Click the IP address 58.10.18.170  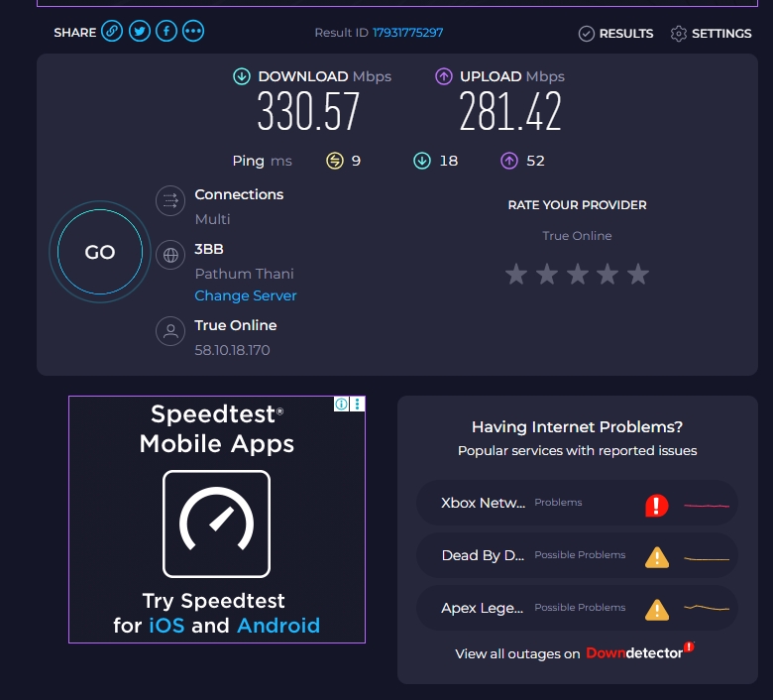[232, 350]
